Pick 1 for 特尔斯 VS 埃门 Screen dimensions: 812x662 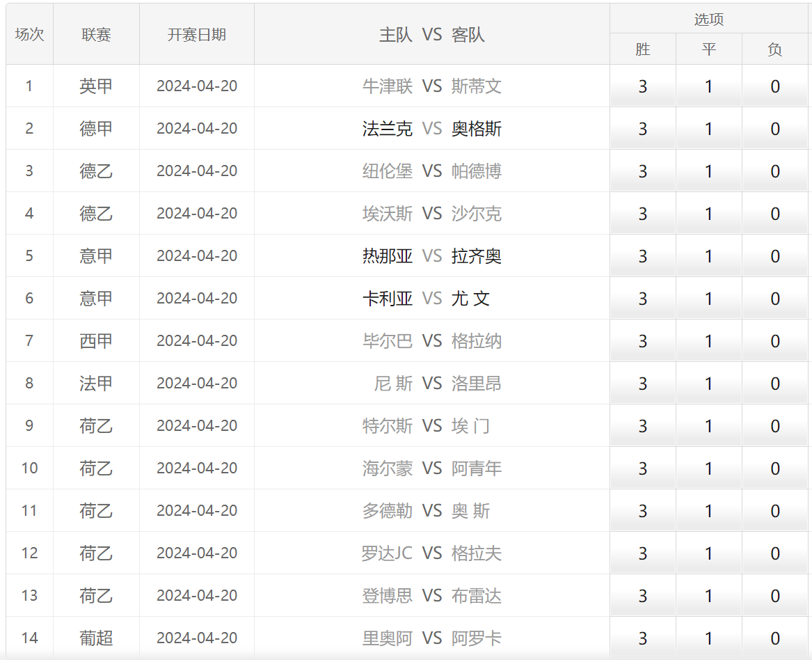coord(709,426)
